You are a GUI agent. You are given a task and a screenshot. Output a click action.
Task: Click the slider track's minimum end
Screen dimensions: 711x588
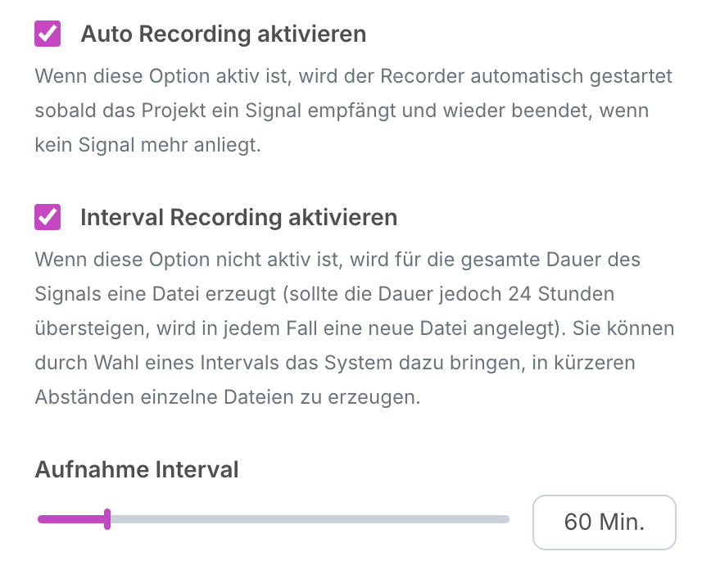tap(41, 519)
